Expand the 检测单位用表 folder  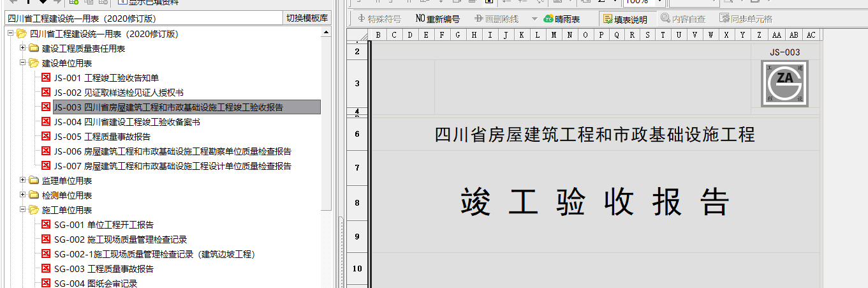click(23, 195)
